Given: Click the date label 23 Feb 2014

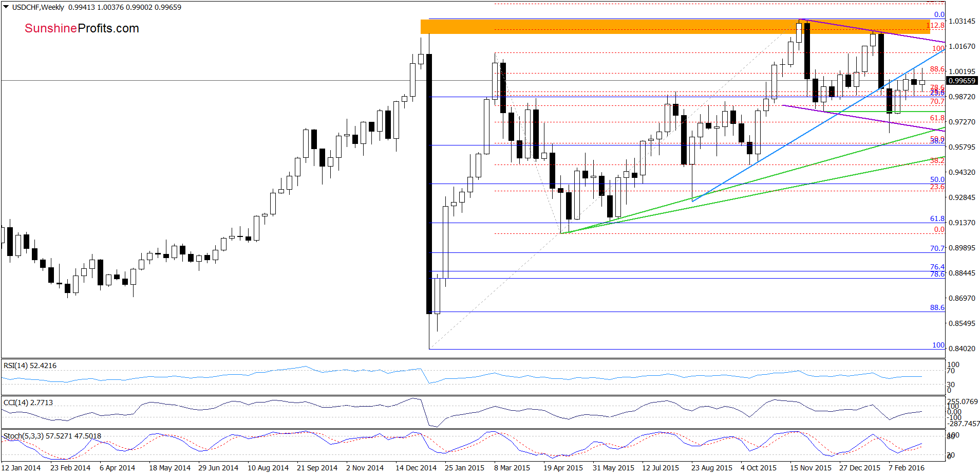Looking at the screenshot, I should (x=70, y=468).
